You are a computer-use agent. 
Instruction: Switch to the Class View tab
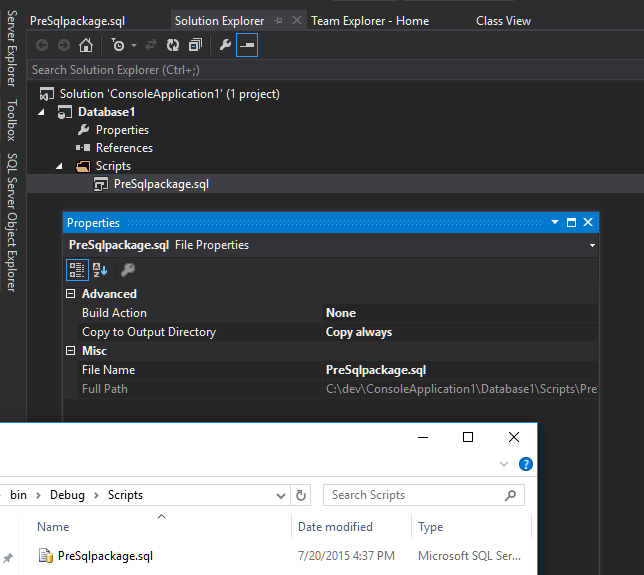[x=503, y=20]
